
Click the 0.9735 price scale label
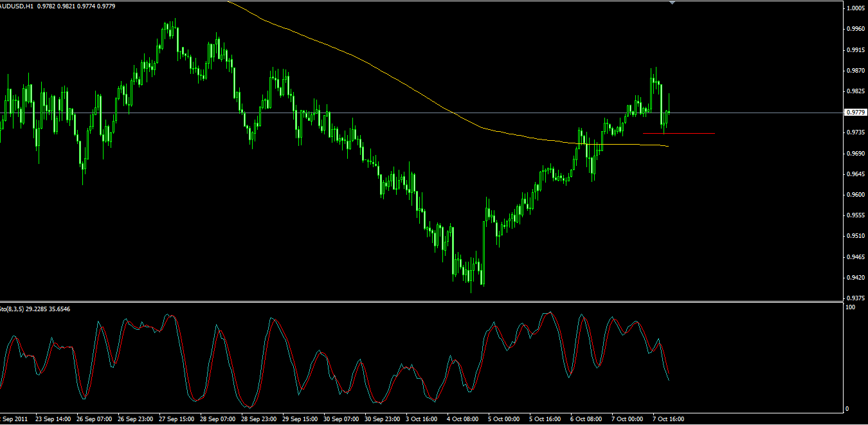click(856, 132)
